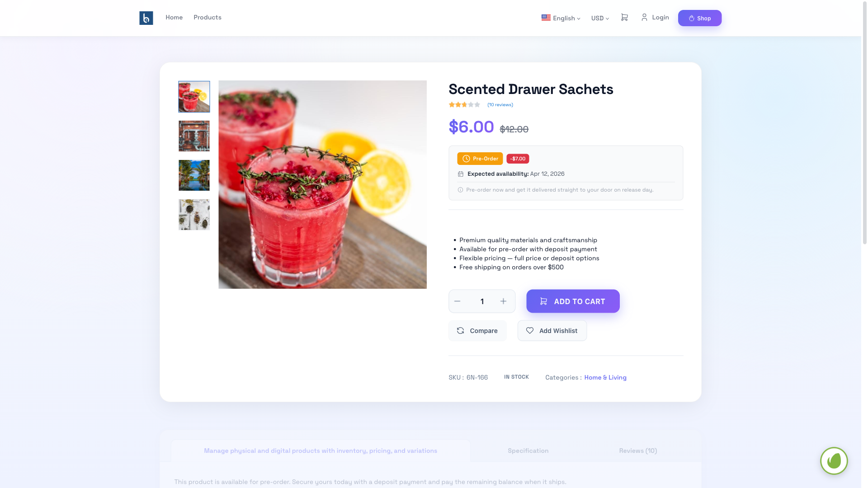Viewport: 868px width, 488px height.
Task: Click the Login user icon
Action: tap(644, 17)
